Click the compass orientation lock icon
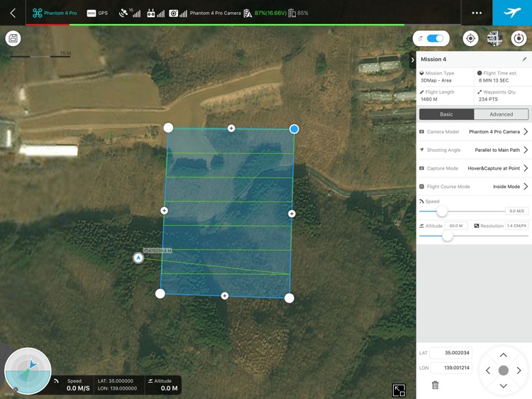Screen dimensions: 532x399 (519, 38)
